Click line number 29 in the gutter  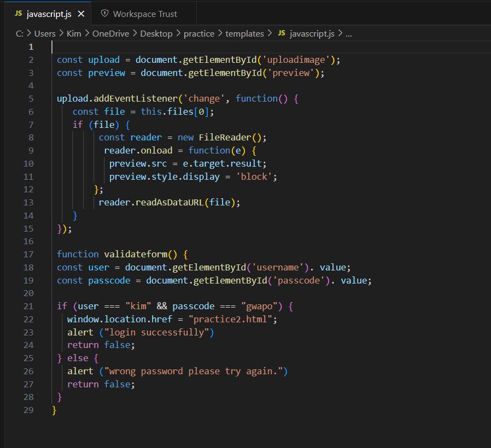pyautogui.click(x=28, y=410)
